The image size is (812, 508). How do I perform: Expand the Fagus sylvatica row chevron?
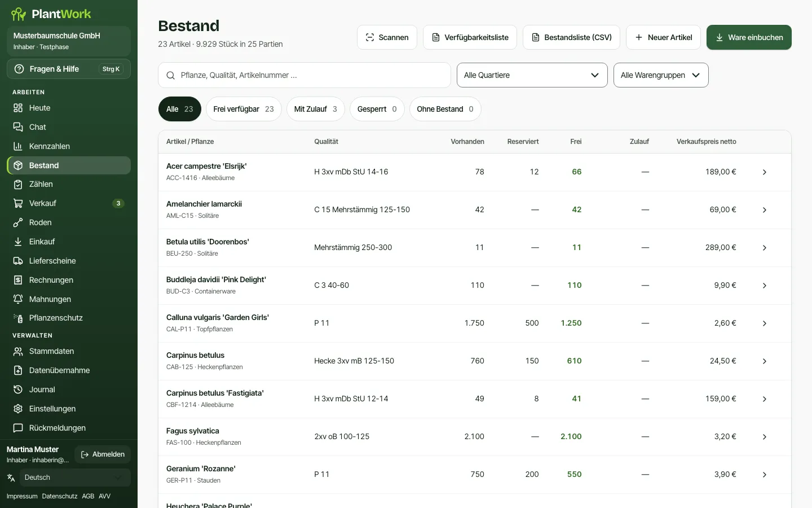click(765, 437)
